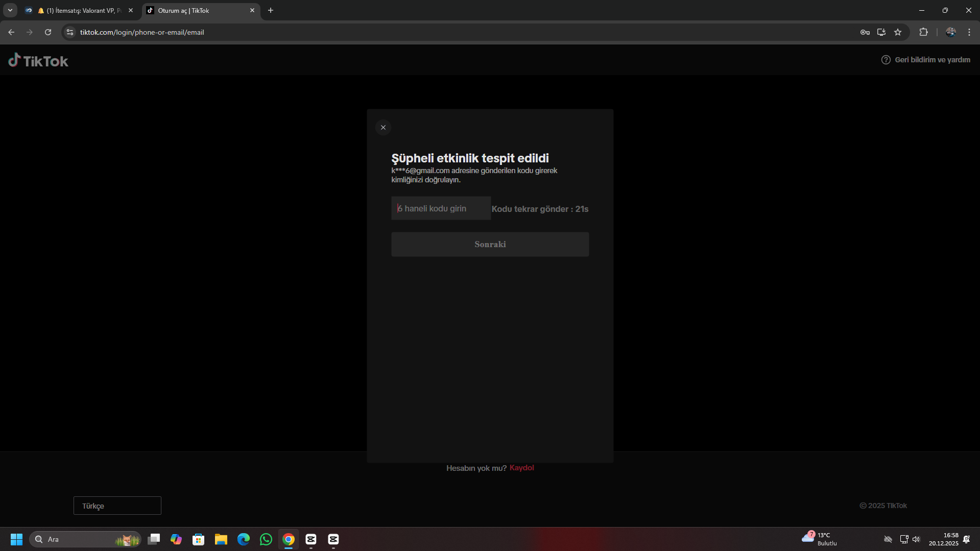Viewport: 980px width, 551px height.
Task: Click the Sonraki button
Action: pyautogui.click(x=490, y=244)
